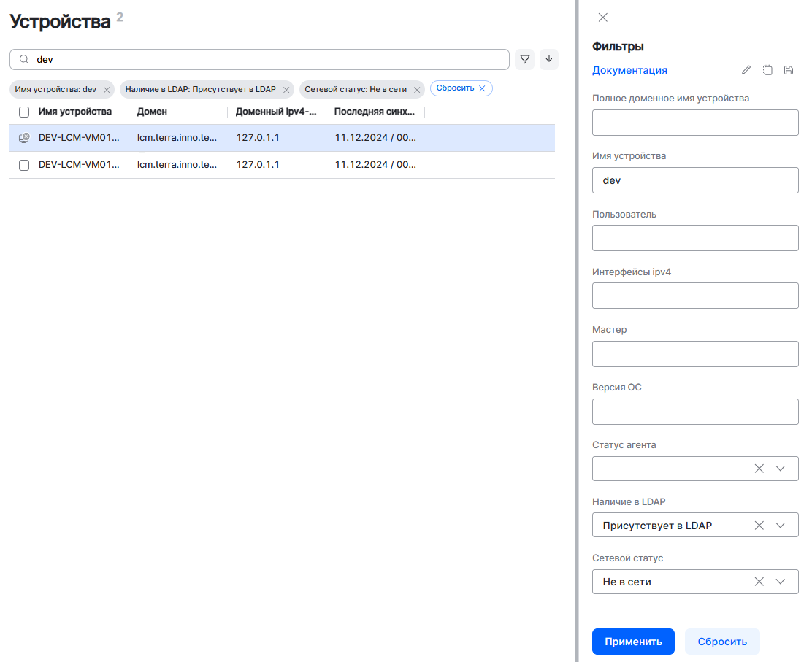Click the copy filter icon
This screenshot has width=812, height=662.
coord(767,70)
